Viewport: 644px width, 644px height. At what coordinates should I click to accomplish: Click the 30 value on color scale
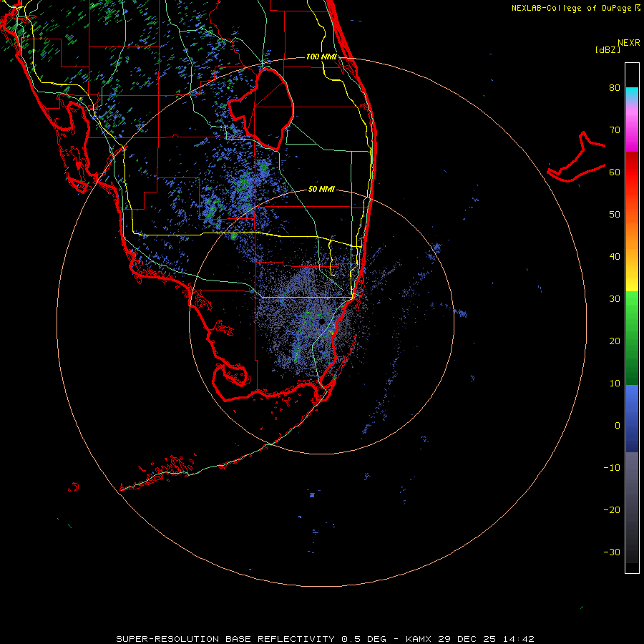[x=615, y=298]
